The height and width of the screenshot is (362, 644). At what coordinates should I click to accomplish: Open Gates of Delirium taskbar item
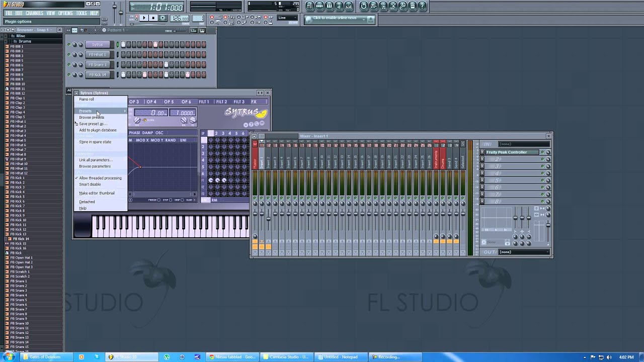pyautogui.click(x=46, y=357)
